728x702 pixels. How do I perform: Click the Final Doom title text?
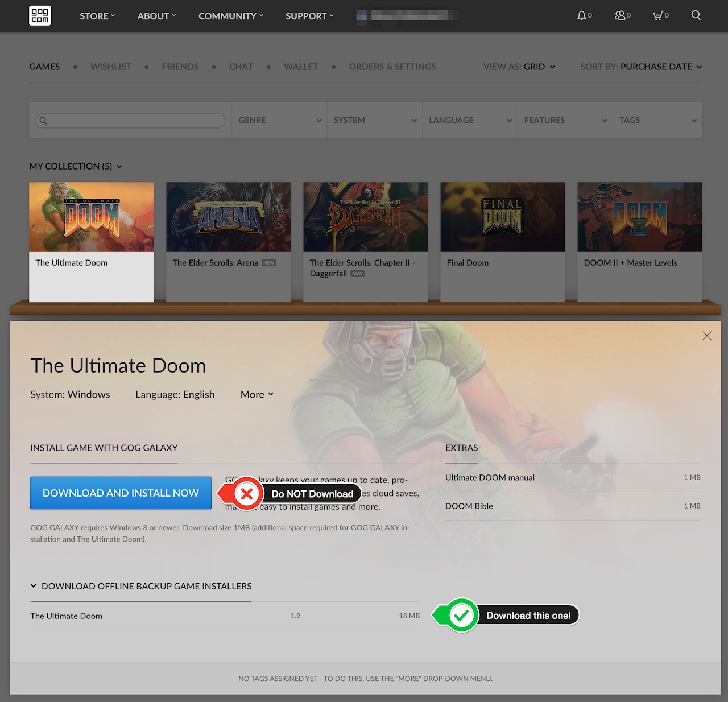[468, 263]
